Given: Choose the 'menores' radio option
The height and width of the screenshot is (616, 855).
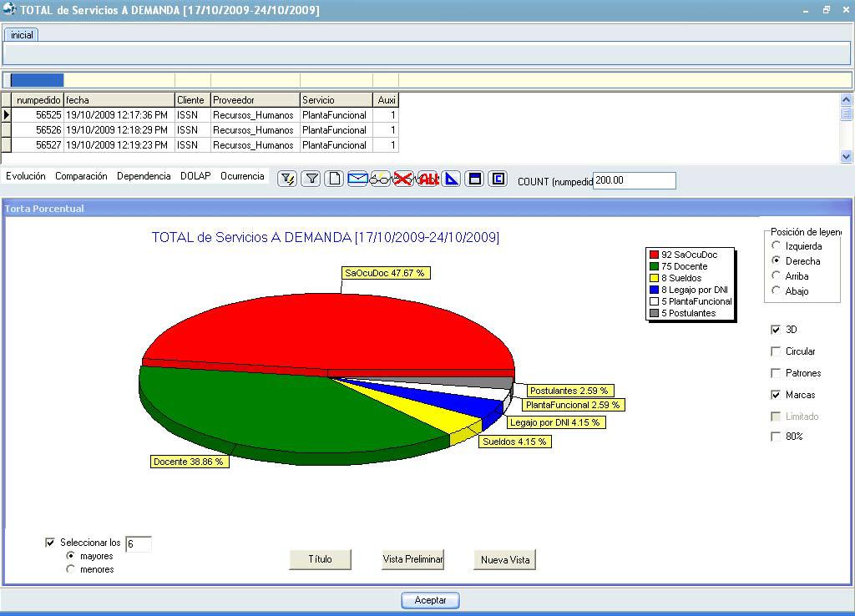Looking at the screenshot, I should click(x=70, y=569).
